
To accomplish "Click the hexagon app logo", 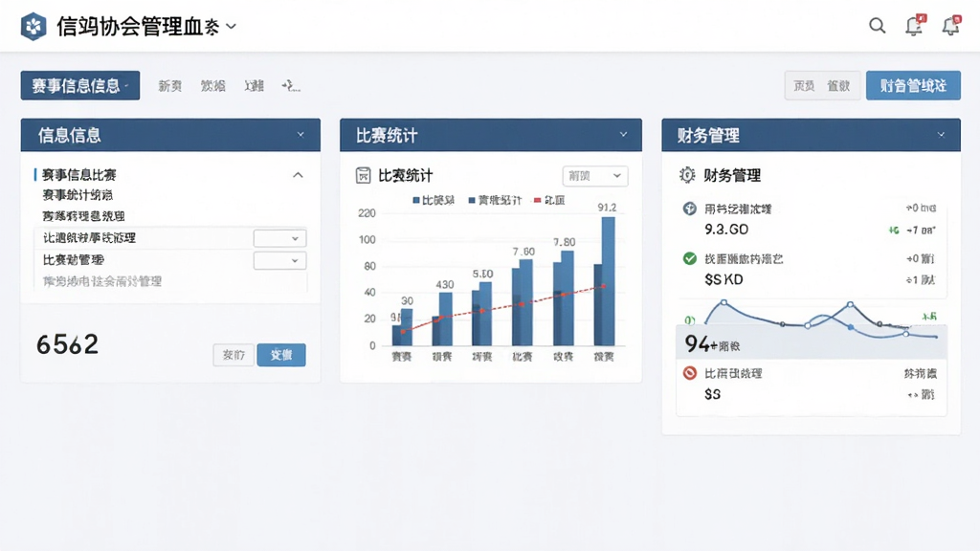I will (x=33, y=26).
